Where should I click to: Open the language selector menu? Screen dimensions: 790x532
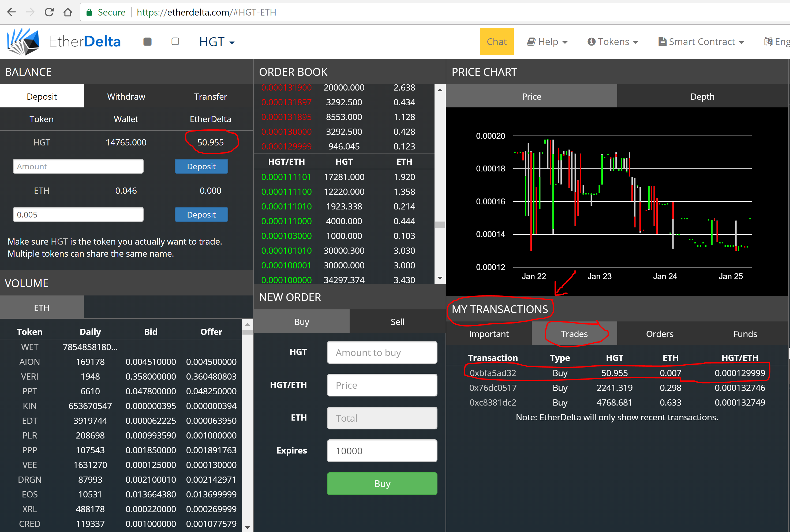777,42
